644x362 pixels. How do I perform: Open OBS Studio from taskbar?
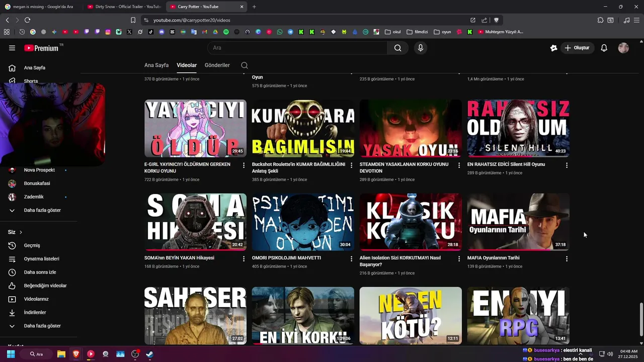[135, 354]
